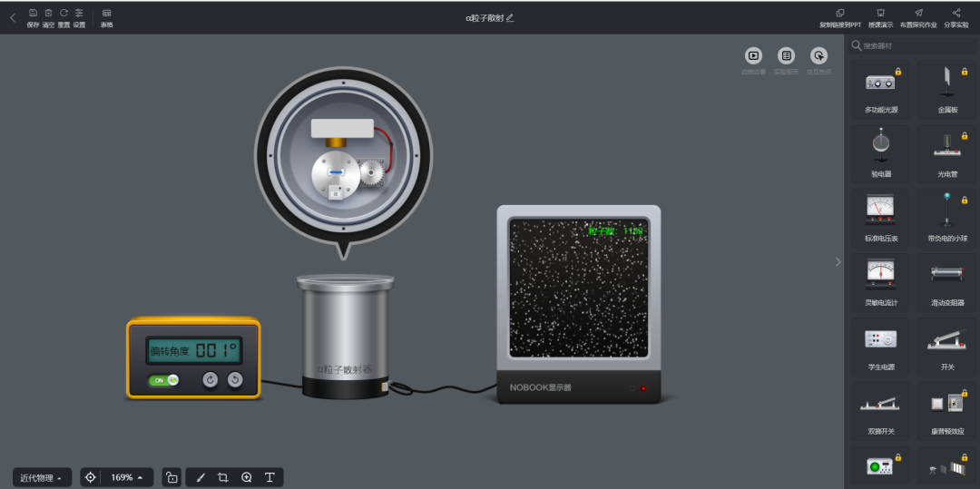Click the 保存 (save) icon

(x=33, y=14)
